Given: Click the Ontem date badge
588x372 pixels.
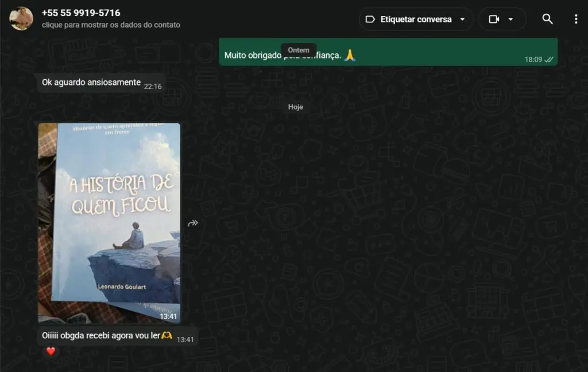Looking at the screenshot, I should pos(299,50).
